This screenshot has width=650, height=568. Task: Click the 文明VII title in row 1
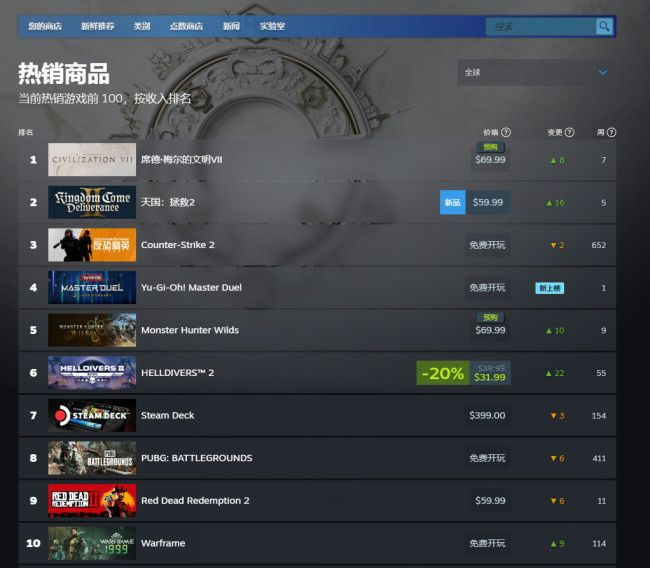point(182,160)
